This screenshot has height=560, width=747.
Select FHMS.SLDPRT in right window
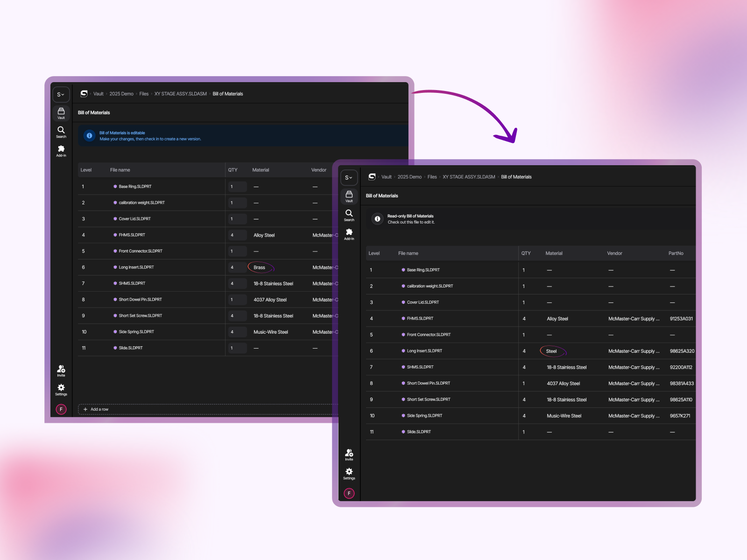tap(420, 318)
